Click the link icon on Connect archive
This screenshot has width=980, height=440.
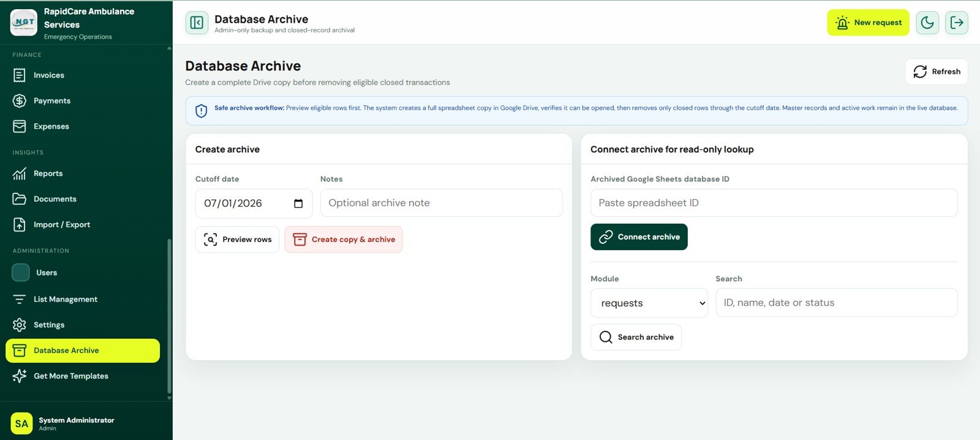tap(606, 237)
